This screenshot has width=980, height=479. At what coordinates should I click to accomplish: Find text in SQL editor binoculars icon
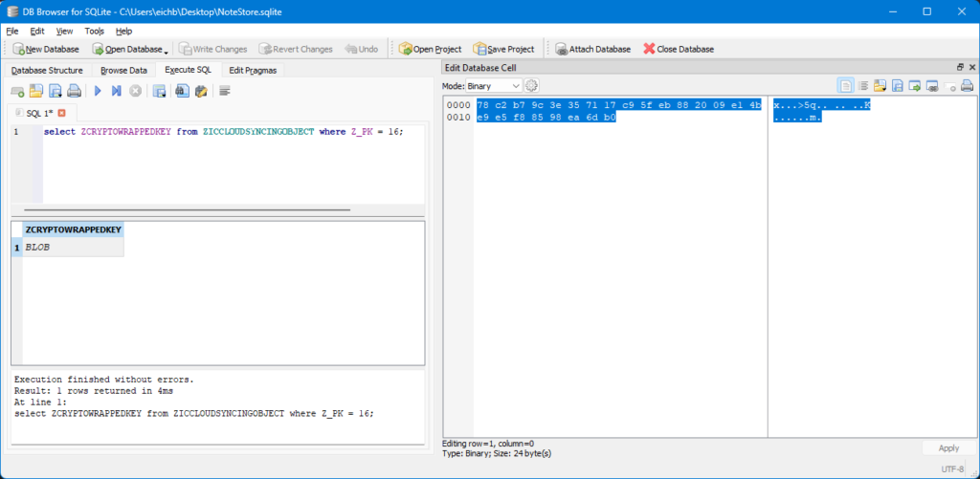pos(182,91)
